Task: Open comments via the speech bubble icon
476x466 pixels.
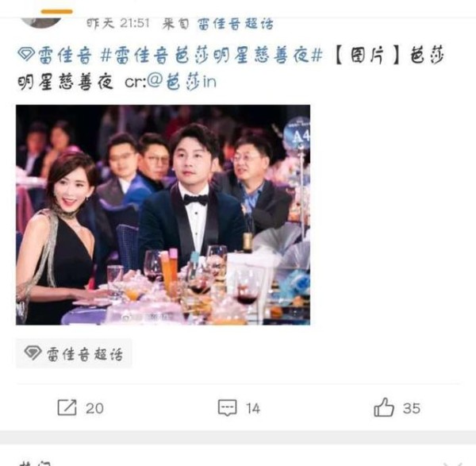Action: coord(227,408)
